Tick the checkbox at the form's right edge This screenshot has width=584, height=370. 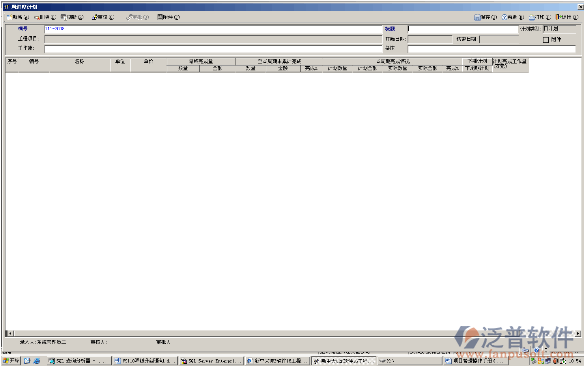pos(546,39)
